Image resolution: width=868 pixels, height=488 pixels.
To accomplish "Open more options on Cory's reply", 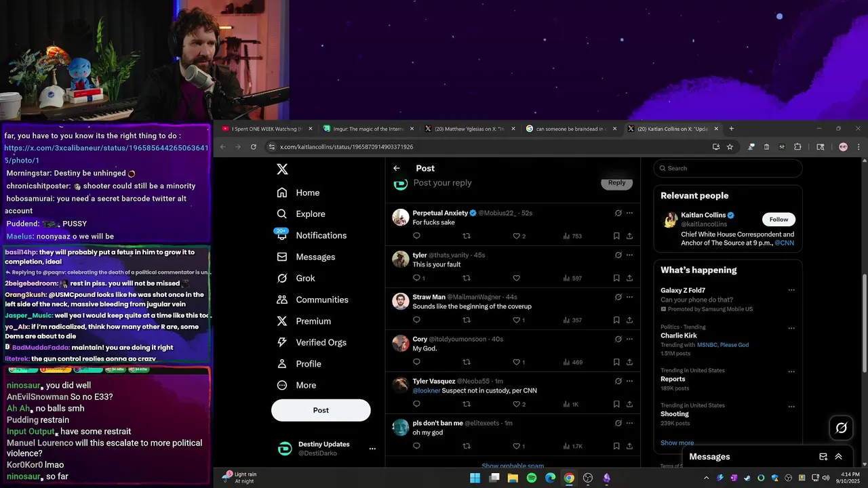I will [x=629, y=339].
